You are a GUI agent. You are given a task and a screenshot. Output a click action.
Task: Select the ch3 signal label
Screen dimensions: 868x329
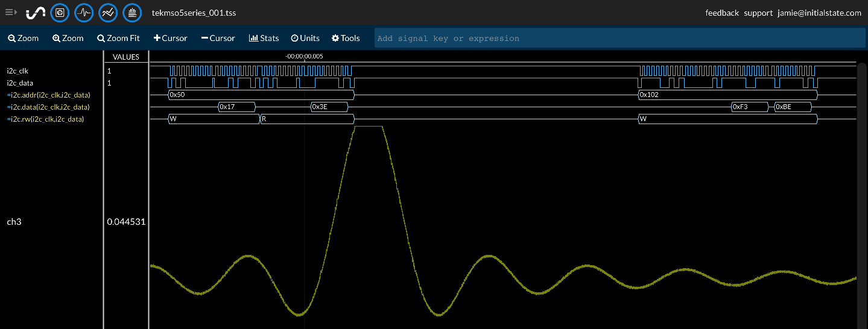pyautogui.click(x=14, y=222)
